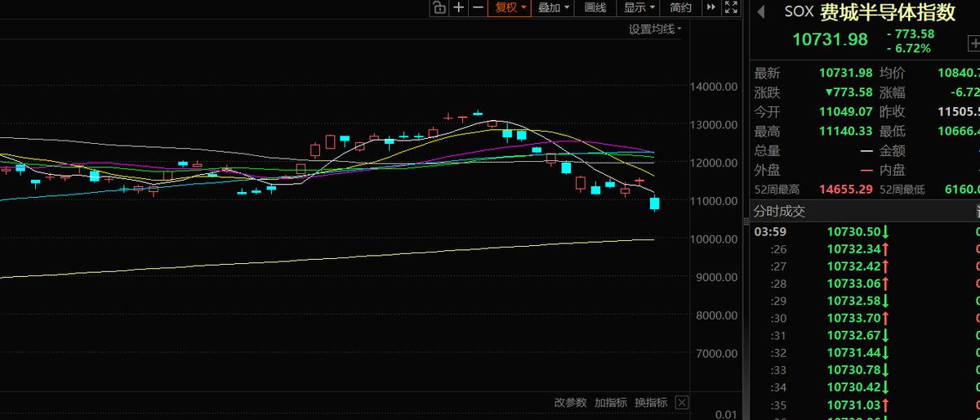
Task: Click the :32 time cell
Action: tap(778, 352)
